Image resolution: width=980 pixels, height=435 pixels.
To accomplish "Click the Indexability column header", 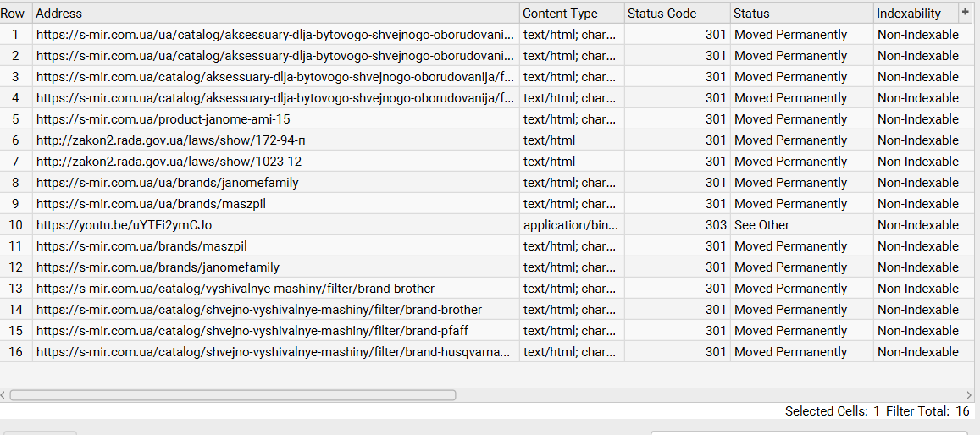I will pyautogui.click(x=913, y=14).
